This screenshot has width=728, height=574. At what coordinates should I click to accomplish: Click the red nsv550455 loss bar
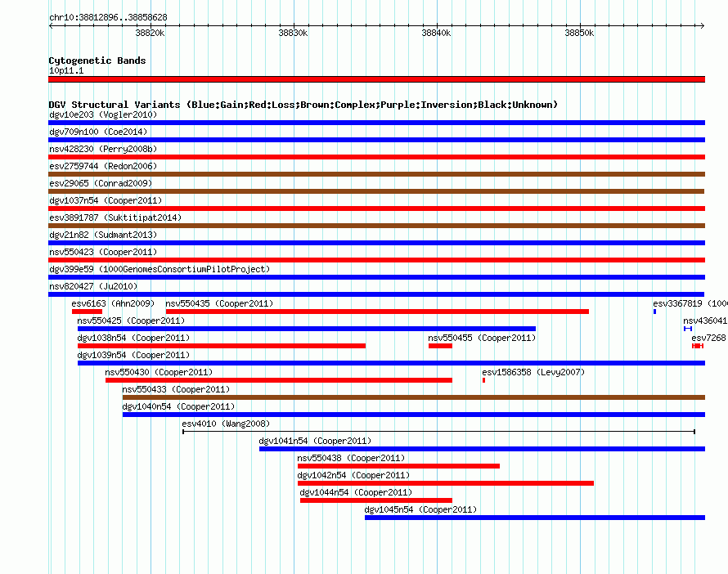(440, 346)
